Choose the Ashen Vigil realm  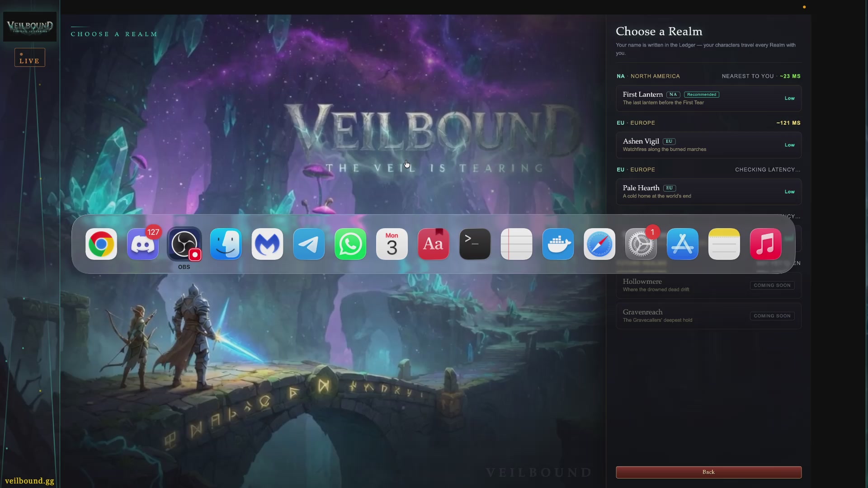(708, 145)
